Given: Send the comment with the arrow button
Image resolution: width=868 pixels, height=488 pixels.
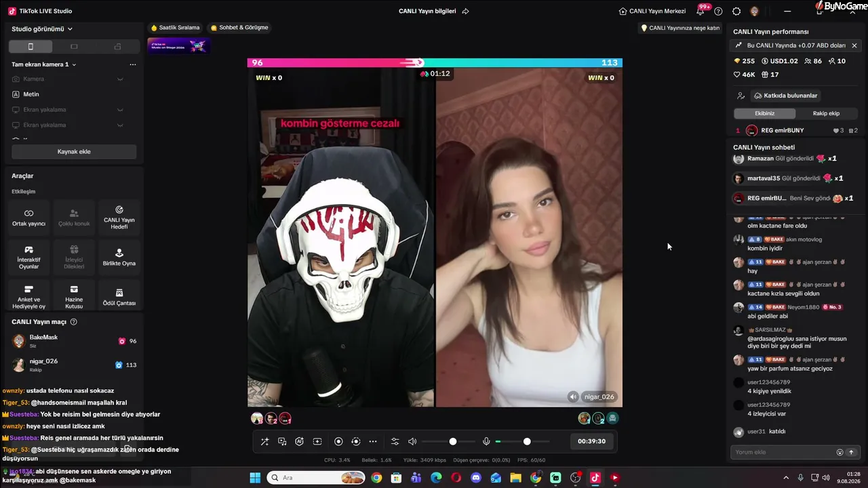Looking at the screenshot, I should coord(851,452).
